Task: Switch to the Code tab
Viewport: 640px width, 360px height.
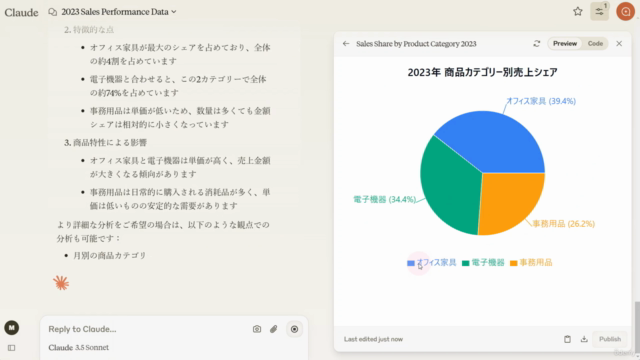Action: click(x=595, y=44)
